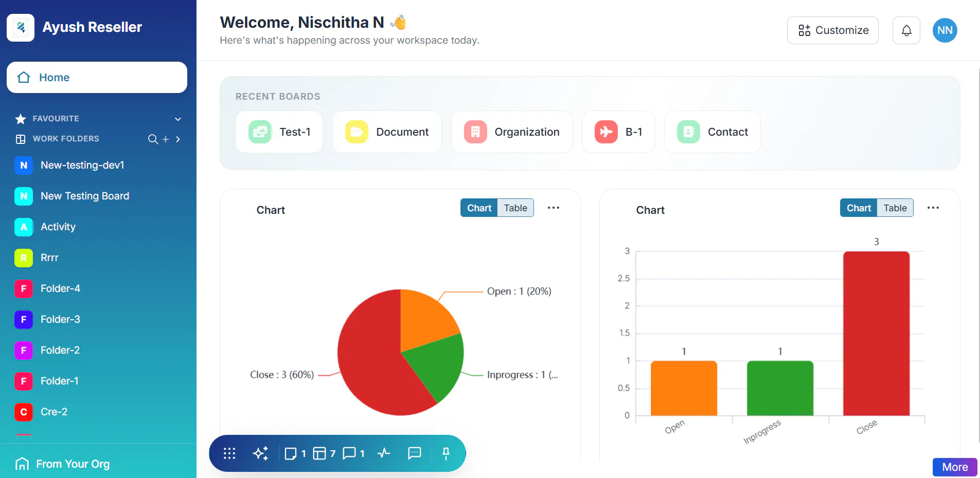980x478 pixels.
Task: Click the Favourite star icon
Action: coord(21,119)
